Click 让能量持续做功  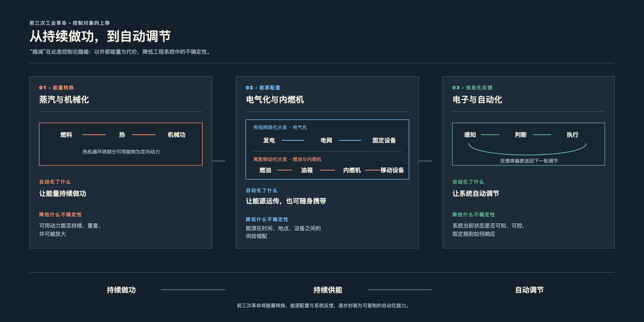point(63,193)
